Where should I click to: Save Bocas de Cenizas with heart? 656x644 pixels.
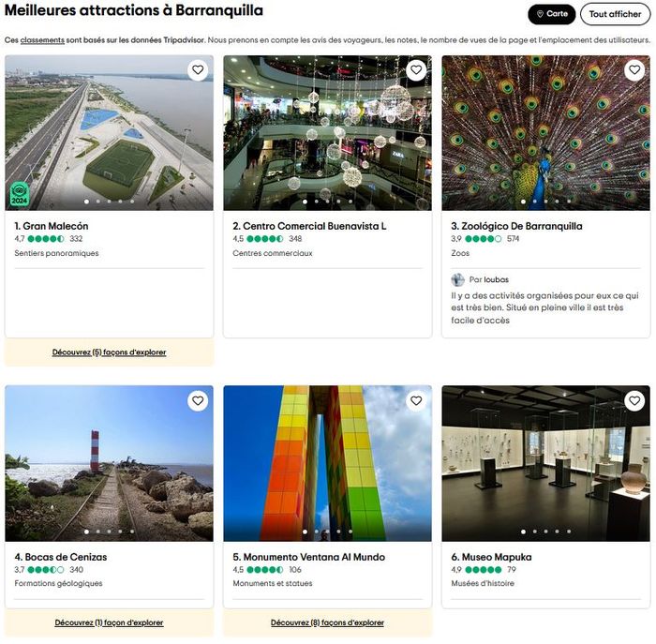(x=198, y=401)
